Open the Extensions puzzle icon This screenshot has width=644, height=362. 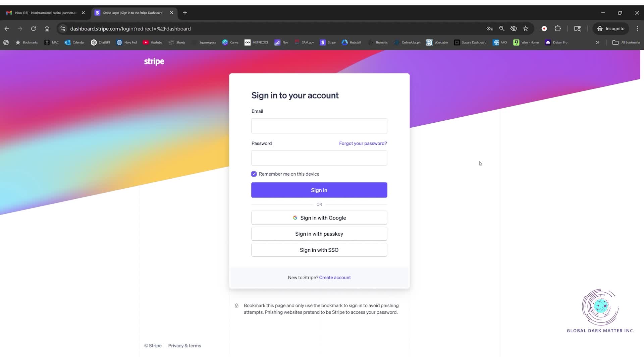(x=558, y=29)
